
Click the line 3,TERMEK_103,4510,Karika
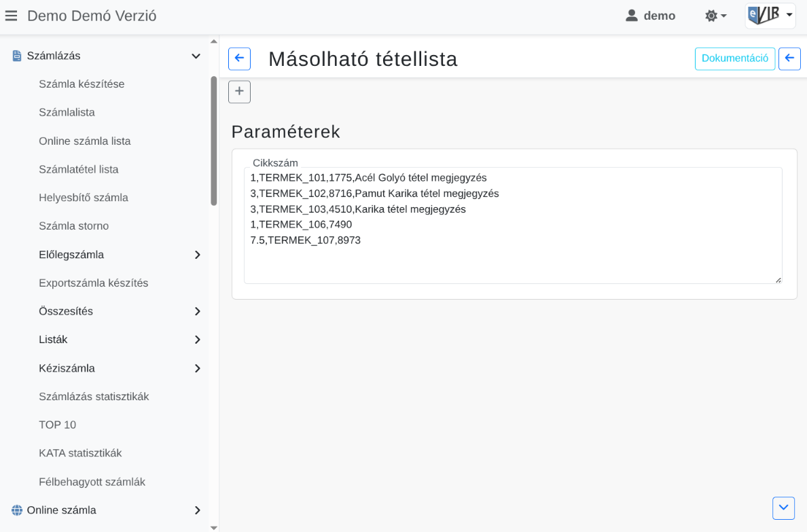(358, 209)
